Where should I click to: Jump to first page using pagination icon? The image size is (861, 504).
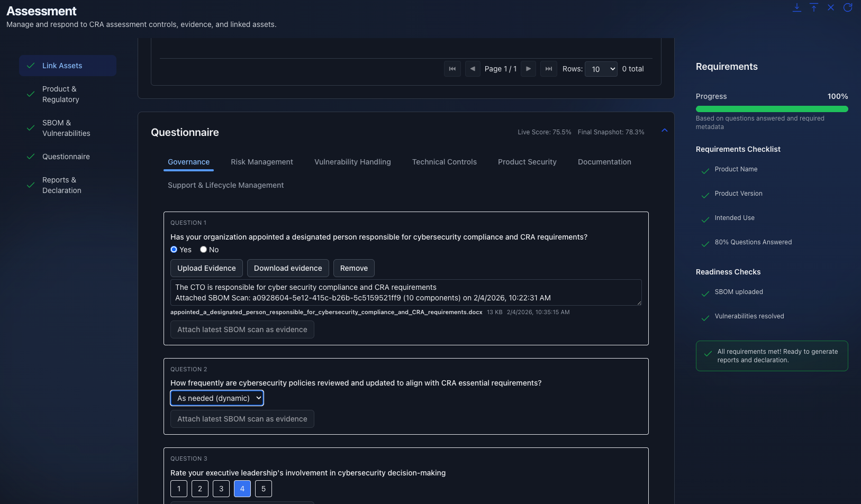point(452,69)
